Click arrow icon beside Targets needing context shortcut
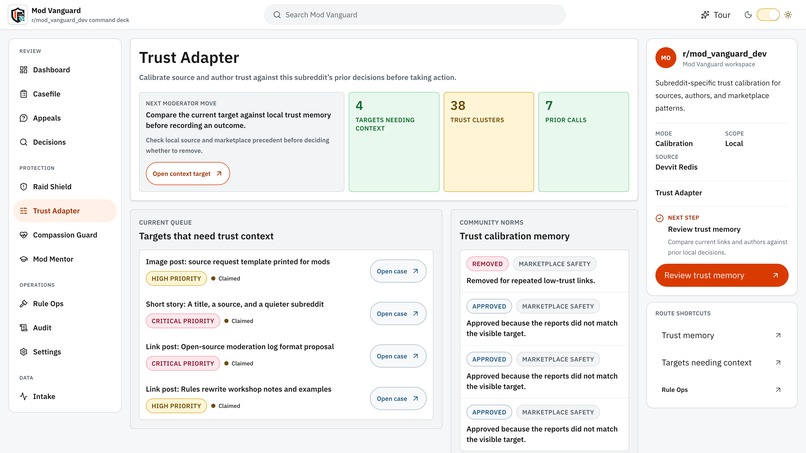The image size is (806, 453). pos(778,363)
